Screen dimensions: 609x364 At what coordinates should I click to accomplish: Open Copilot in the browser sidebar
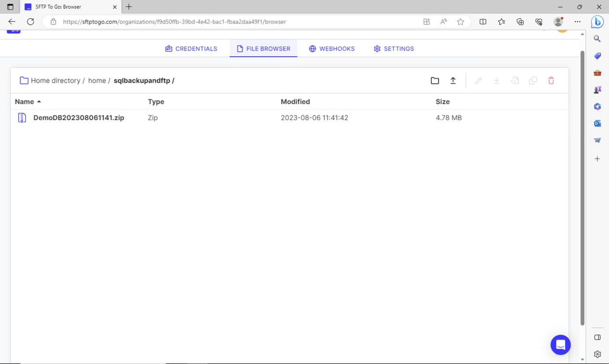click(597, 22)
